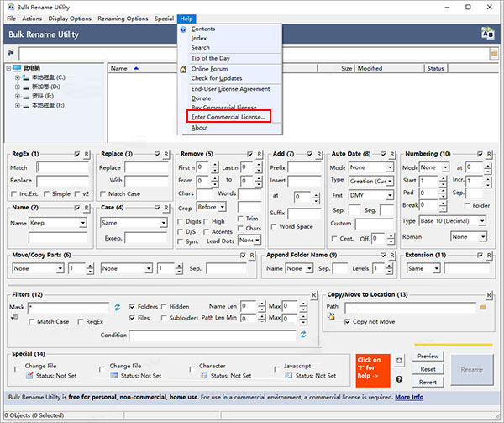Open the Name (2) Keep dropdown

tap(83, 223)
